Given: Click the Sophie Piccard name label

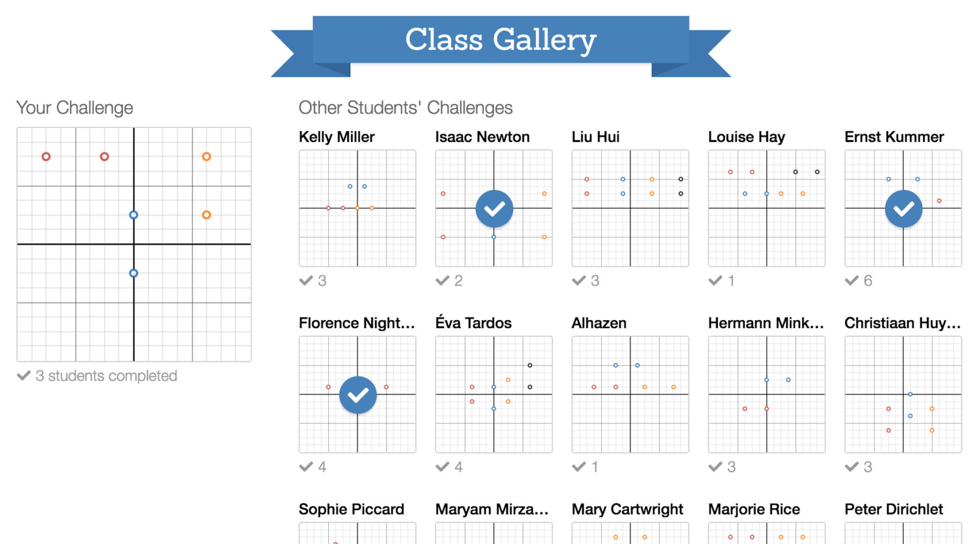Looking at the screenshot, I should pyautogui.click(x=351, y=509).
